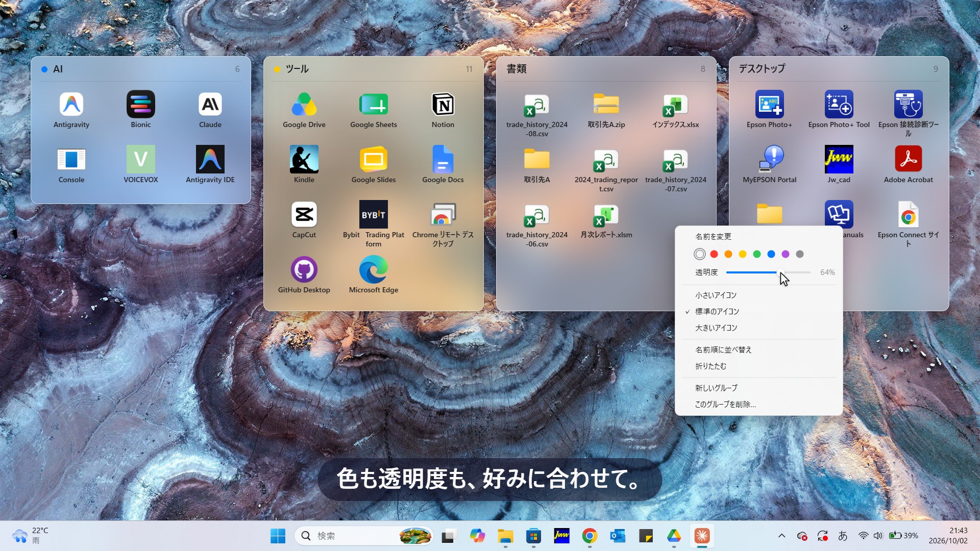The width and height of the screenshot is (980, 551).
Task: Open the VOICEVOX shortcut
Action: pos(141,160)
